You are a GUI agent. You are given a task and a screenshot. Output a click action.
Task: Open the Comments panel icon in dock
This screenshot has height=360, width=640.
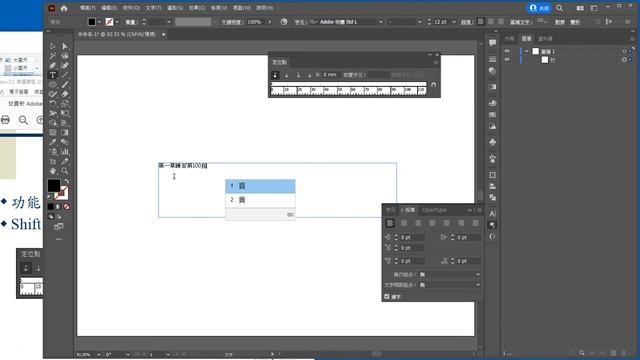click(493, 43)
